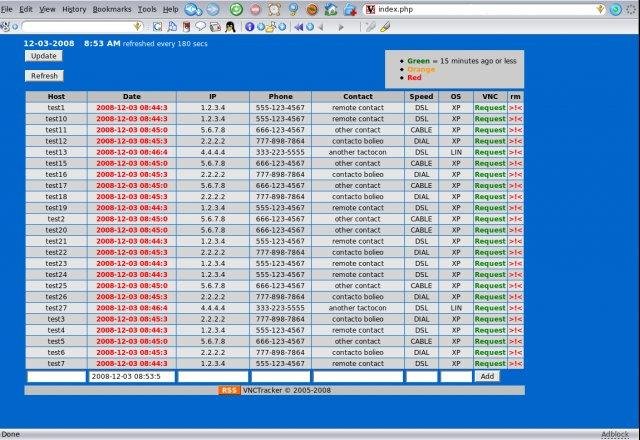Viewport: 640px width, 440px height.
Task: Open the Bookmarks menu
Action: [112, 9]
